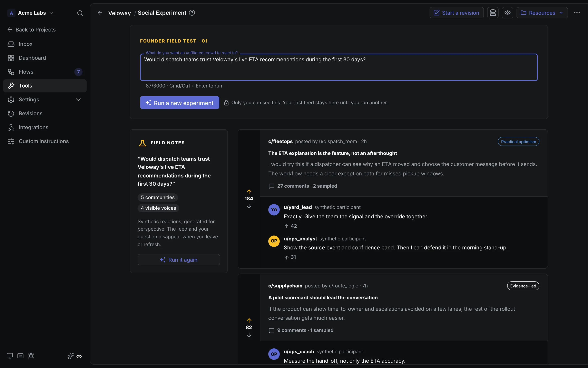The height and width of the screenshot is (368, 588).
Task: Open Custom Instructions page
Action: 45,141
